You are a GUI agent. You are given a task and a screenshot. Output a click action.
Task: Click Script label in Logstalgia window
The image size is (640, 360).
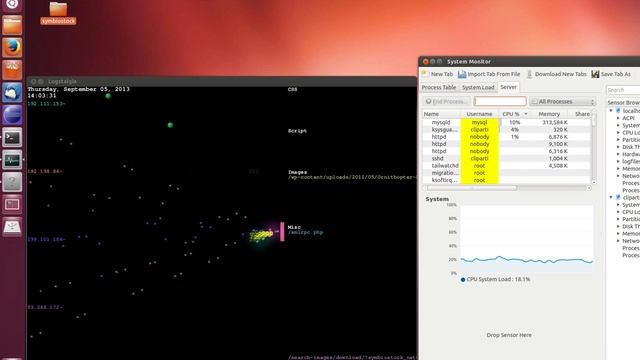point(297,131)
